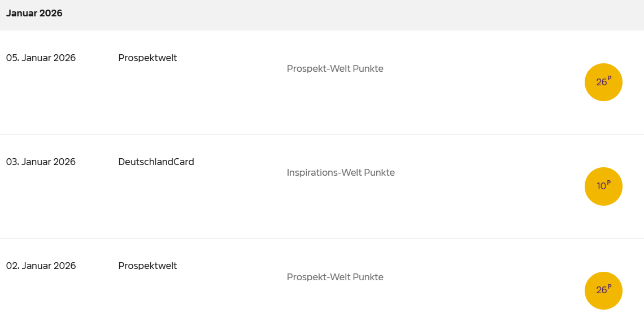Open the Prospektwelt partner entry from 05. Januar
The width and height of the screenshot is (644, 326).
(147, 58)
